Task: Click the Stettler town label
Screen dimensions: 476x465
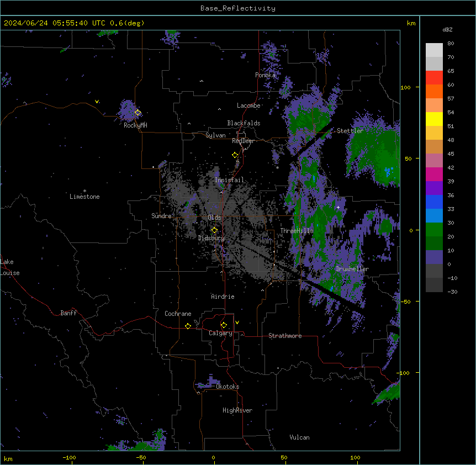Action: point(350,131)
